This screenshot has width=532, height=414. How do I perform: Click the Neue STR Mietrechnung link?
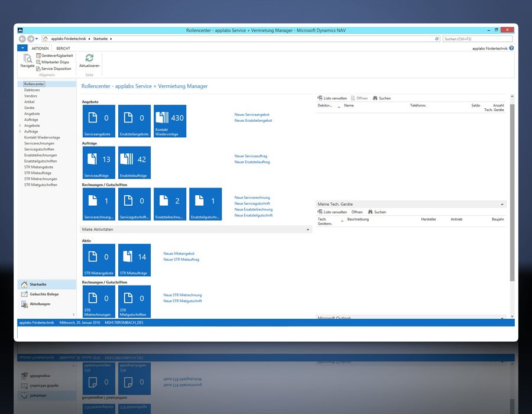[x=183, y=295]
